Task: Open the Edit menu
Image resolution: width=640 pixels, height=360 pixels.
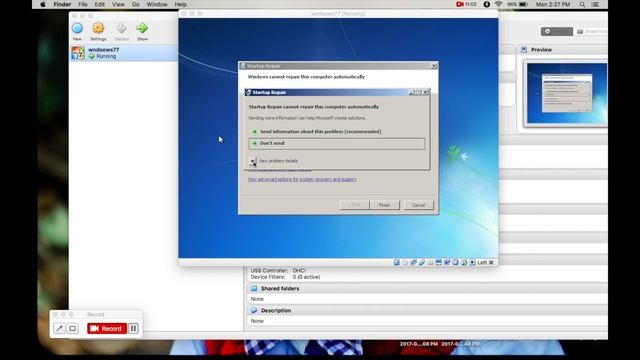Action: 100,4
